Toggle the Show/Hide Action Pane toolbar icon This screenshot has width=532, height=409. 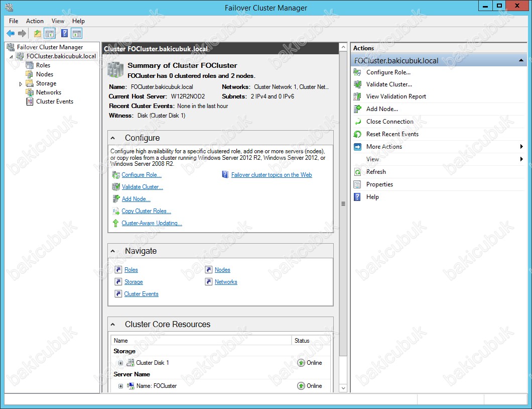pos(77,33)
